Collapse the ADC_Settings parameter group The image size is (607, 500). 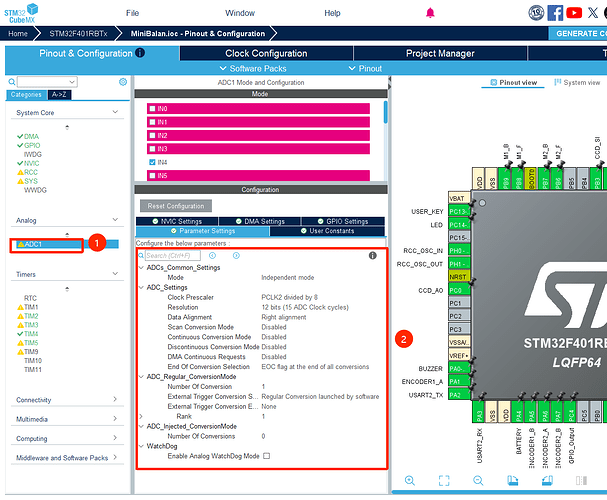click(x=141, y=288)
